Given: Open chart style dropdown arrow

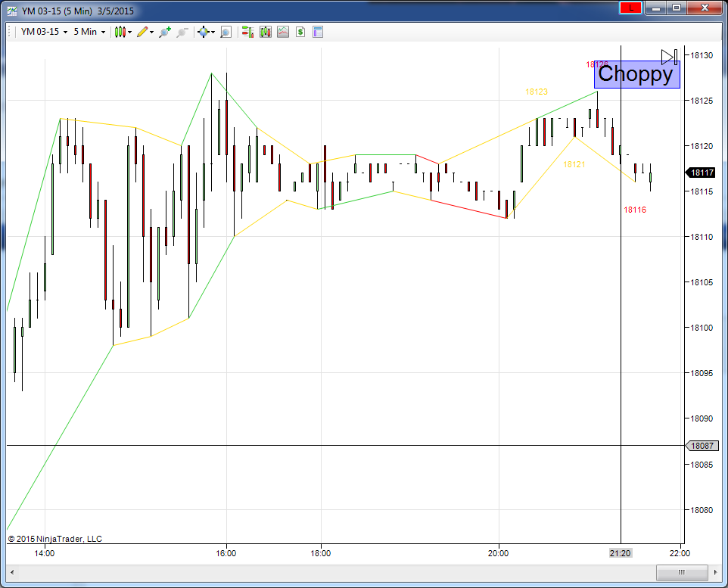Looking at the screenshot, I should [129, 32].
